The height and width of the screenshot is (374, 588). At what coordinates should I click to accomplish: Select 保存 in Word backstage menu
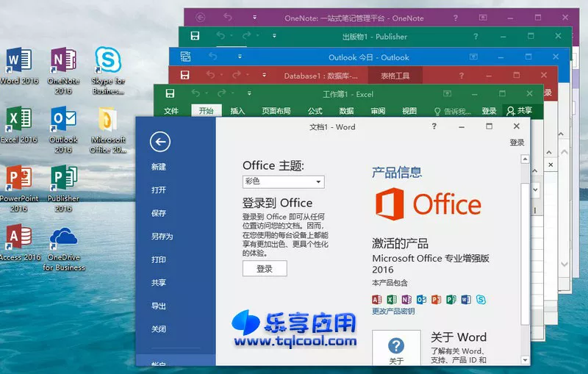tap(159, 213)
